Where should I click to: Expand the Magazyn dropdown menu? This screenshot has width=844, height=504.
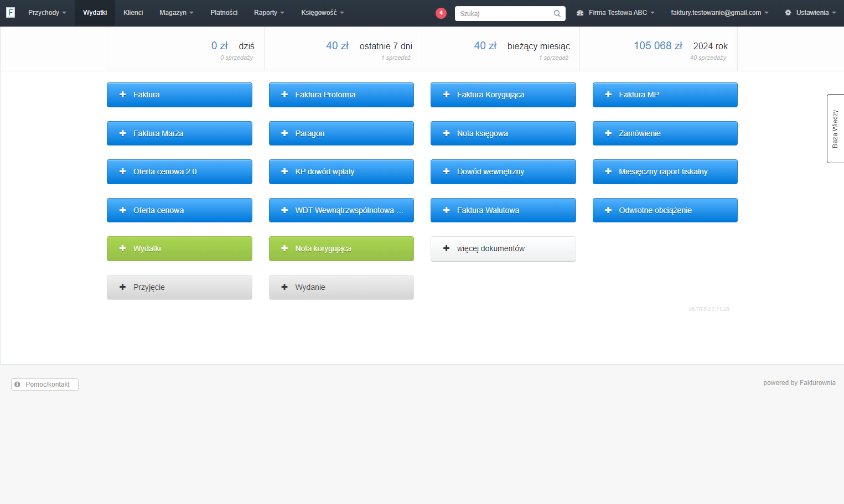pyautogui.click(x=177, y=13)
